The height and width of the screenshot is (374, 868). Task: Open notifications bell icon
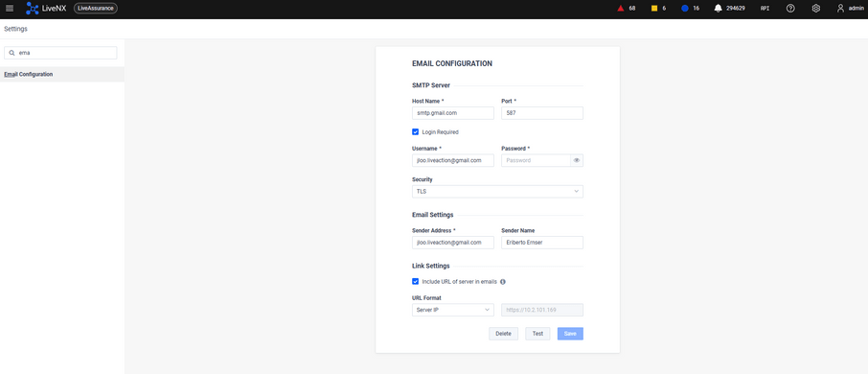pyautogui.click(x=718, y=9)
